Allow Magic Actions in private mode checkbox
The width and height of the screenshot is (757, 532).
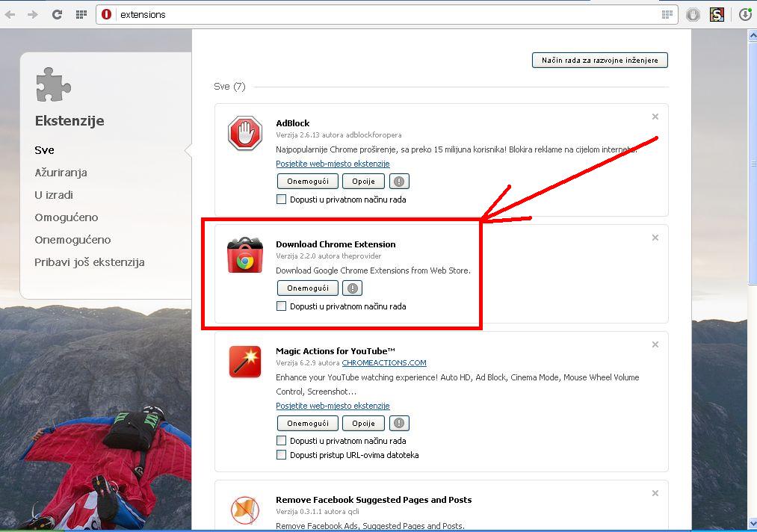[x=281, y=440]
